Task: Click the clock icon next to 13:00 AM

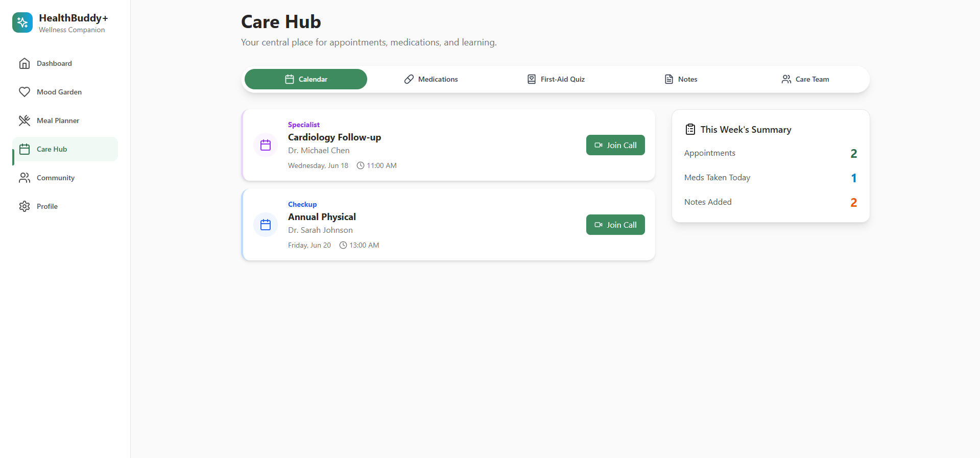Action: point(343,245)
